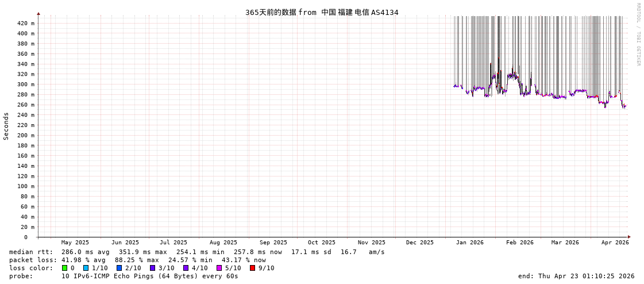Image resolution: width=644 pixels, height=284 pixels.
Task: Click the graph title with AS4134
Action: pos(322,12)
